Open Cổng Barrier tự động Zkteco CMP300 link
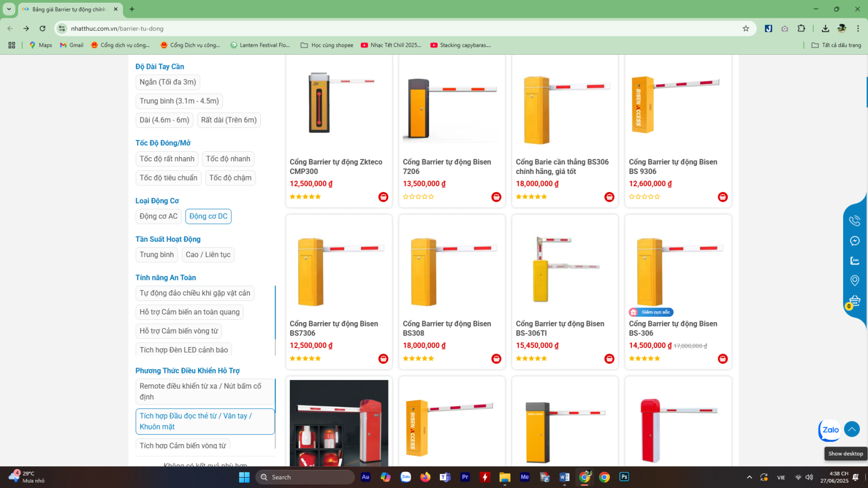 click(x=336, y=166)
